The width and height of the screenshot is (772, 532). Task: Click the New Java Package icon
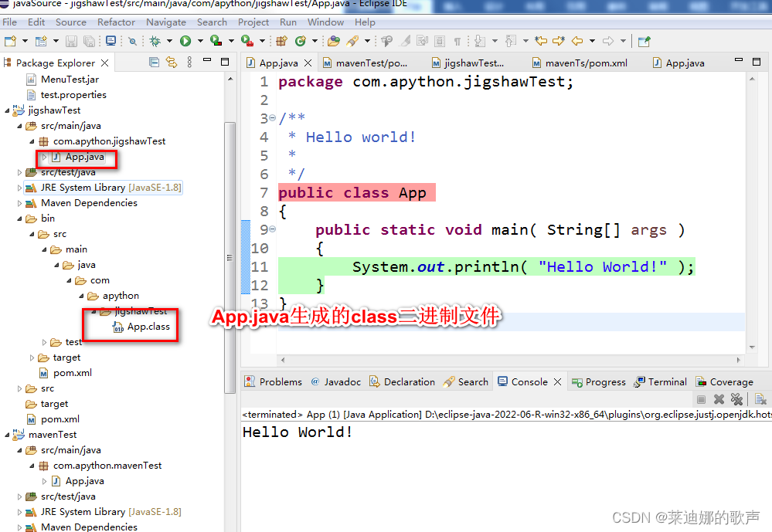281,41
